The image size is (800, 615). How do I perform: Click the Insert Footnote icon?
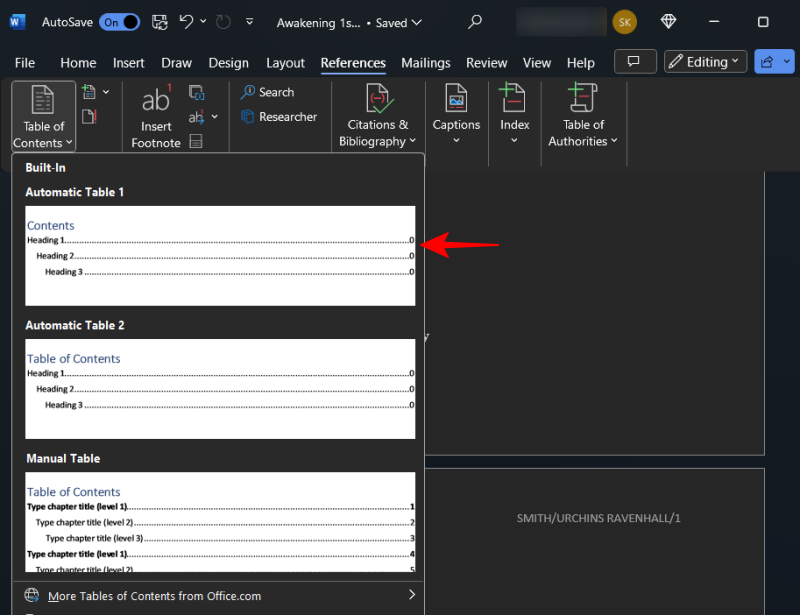156,102
